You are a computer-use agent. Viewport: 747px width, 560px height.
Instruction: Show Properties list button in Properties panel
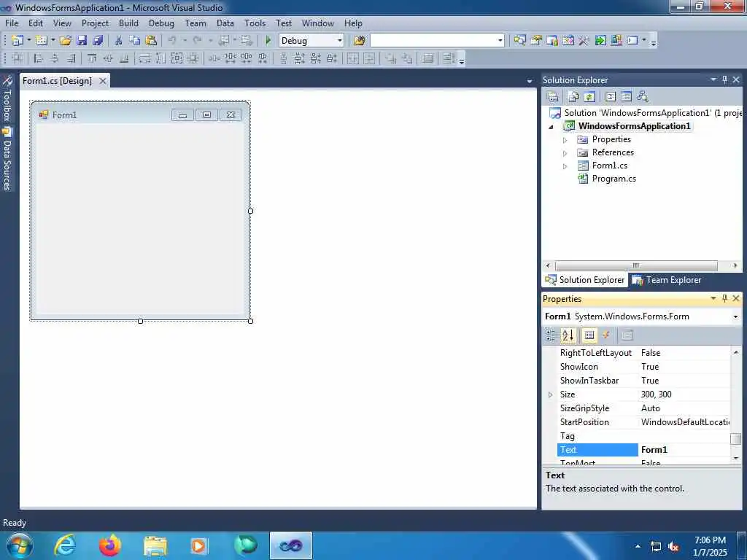(x=589, y=335)
